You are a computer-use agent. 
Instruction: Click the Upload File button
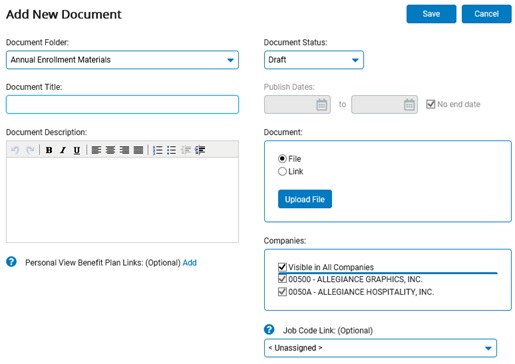coord(305,199)
